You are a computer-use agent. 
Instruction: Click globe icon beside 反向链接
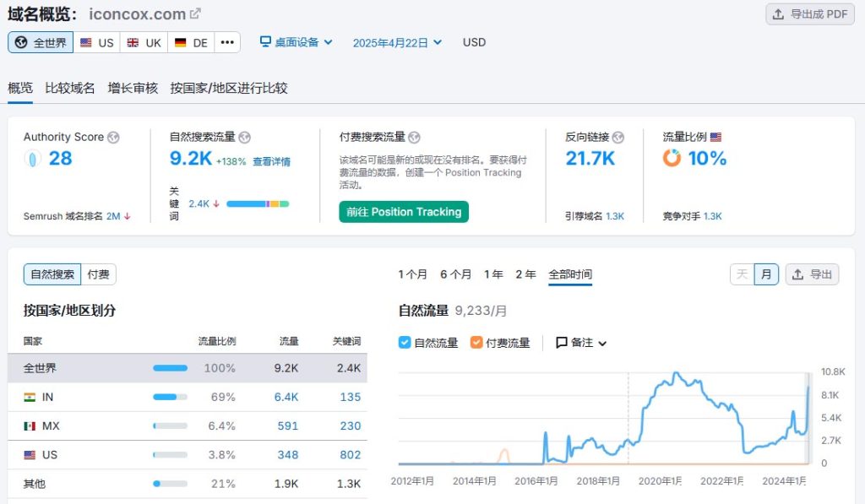coord(618,138)
